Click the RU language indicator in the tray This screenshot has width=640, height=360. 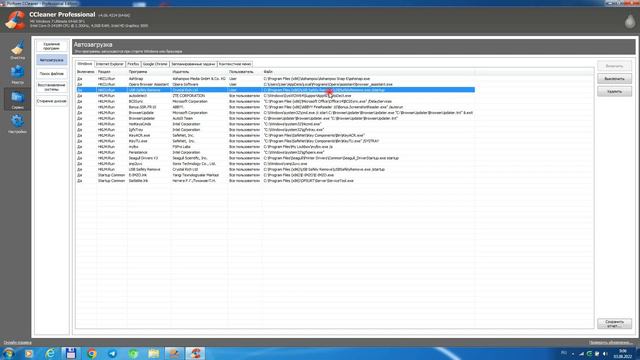coord(564,353)
